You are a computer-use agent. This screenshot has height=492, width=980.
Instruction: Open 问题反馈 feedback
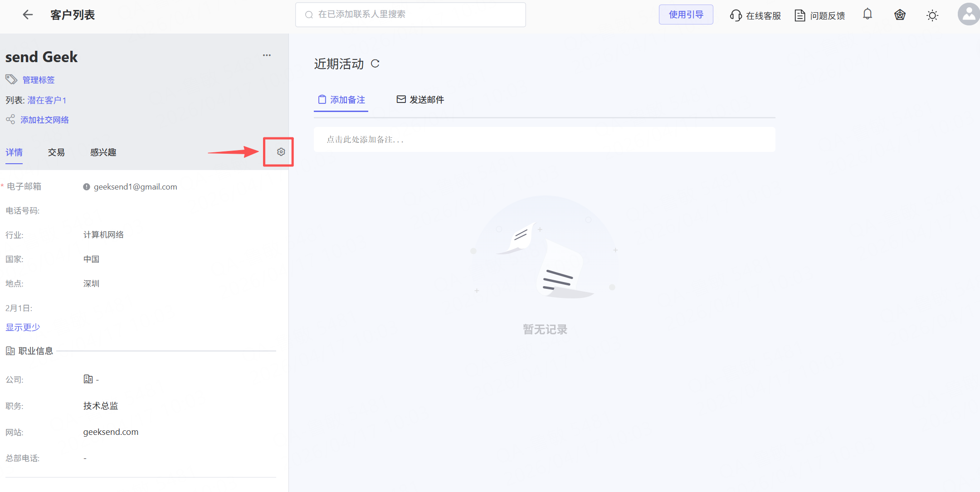[820, 16]
